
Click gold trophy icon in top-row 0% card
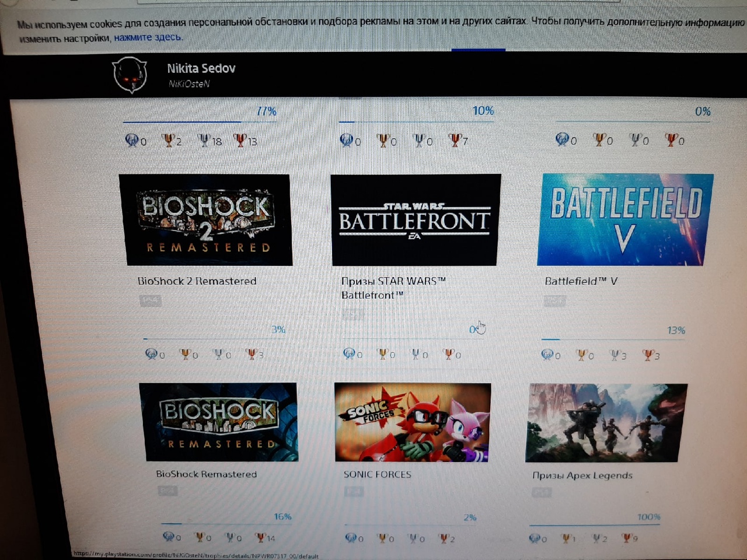coord(599,139)
